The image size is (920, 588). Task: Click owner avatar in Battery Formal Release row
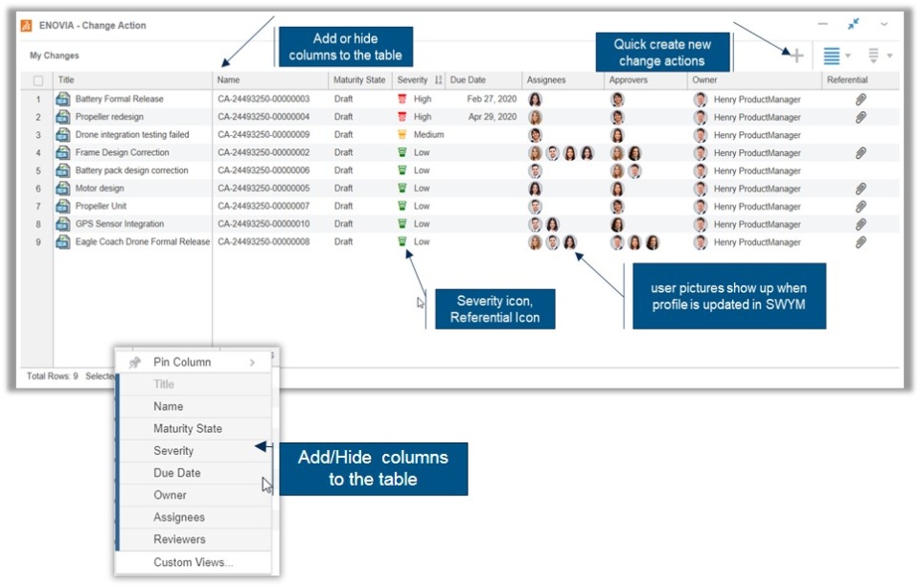[x=700, y=99]
